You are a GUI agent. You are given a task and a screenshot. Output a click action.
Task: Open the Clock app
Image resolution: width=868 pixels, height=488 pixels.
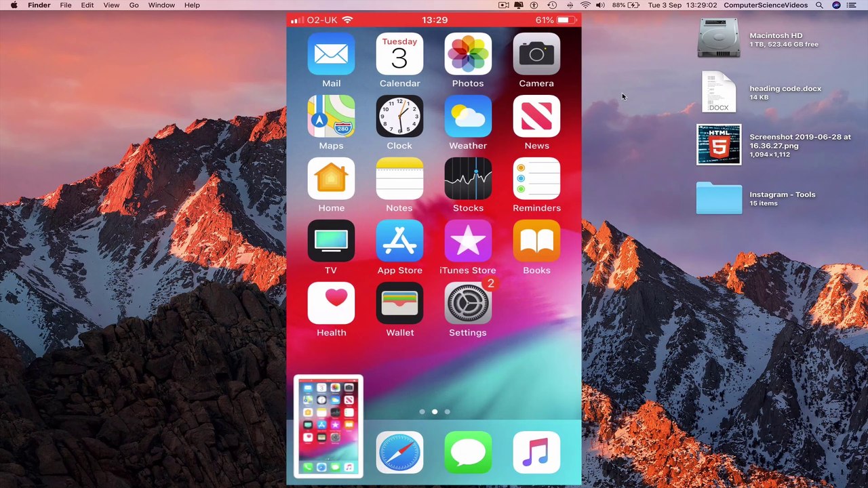[399, 117]
